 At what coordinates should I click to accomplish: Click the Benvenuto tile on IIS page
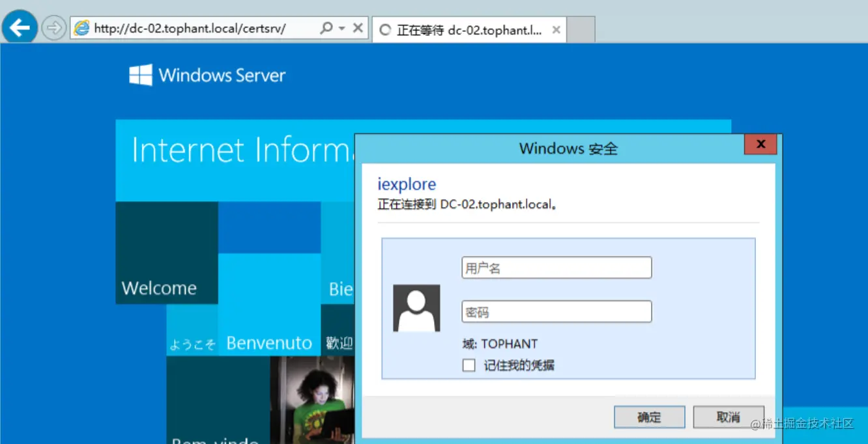(269, 305)
